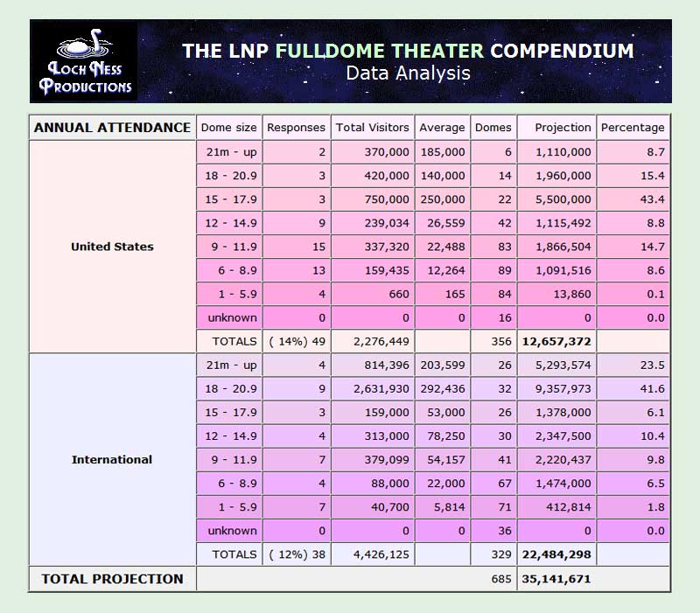Click the "Average" column header
The width and height of the screenshot is (700, 613).
[x=443, y=128]
